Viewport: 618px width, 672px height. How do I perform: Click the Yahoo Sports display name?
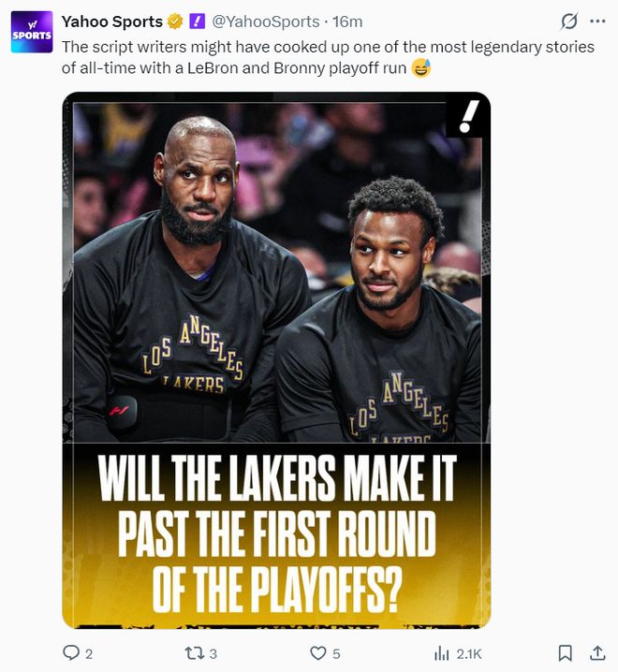coord(112,22)
